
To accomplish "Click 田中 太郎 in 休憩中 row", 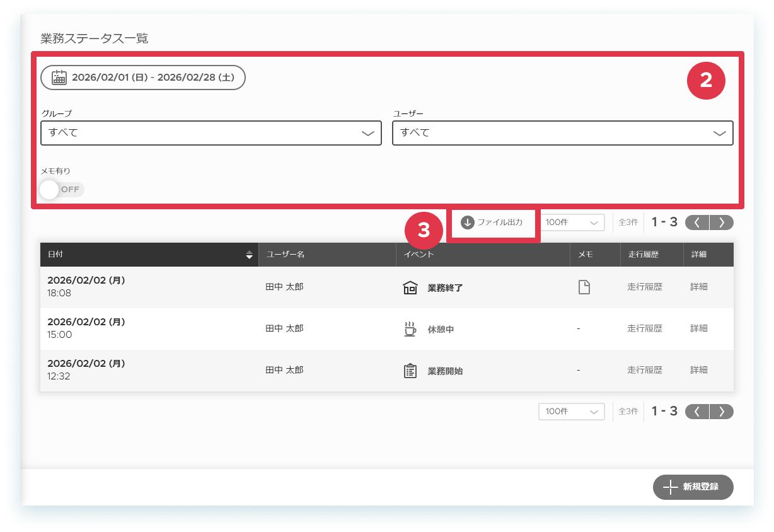I will (x=284, y=328).
